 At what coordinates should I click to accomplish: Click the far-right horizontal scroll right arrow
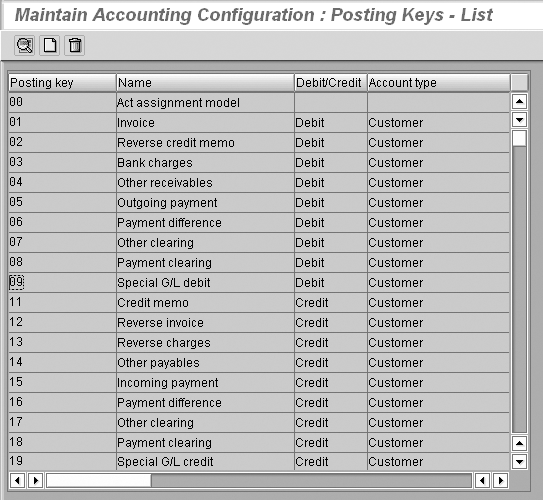click(500, 480)
